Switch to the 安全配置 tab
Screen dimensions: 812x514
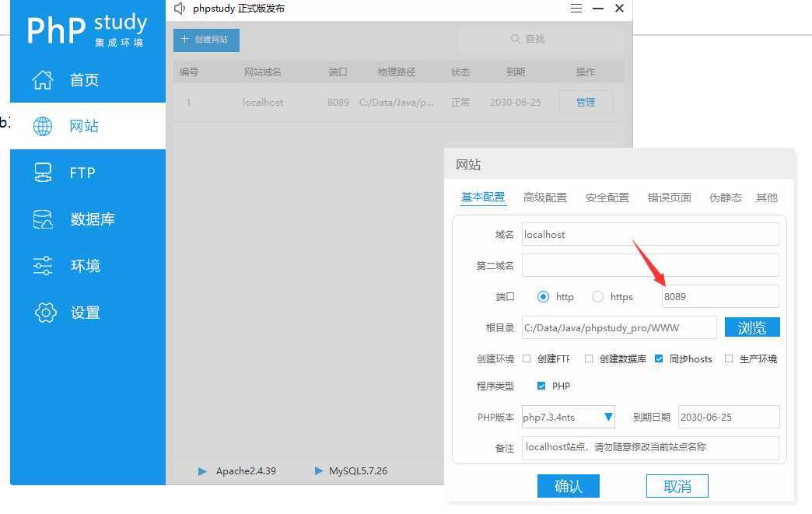[607, 198]
